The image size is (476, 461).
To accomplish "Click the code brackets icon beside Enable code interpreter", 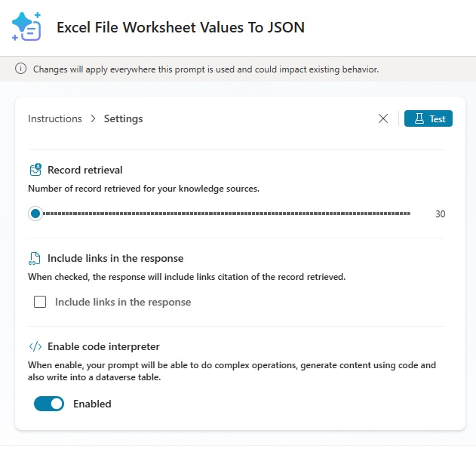I will click(35, 347).
